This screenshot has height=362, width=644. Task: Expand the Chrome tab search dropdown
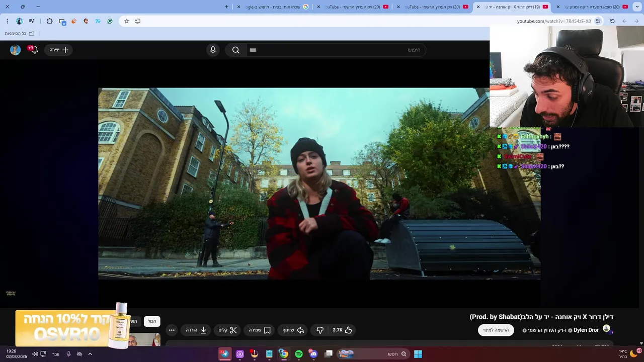(637, 7)
